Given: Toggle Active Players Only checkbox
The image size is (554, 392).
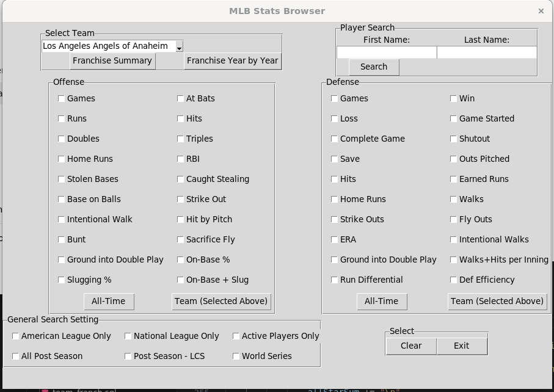Looking at the screenshot, I should pos(236,336).
